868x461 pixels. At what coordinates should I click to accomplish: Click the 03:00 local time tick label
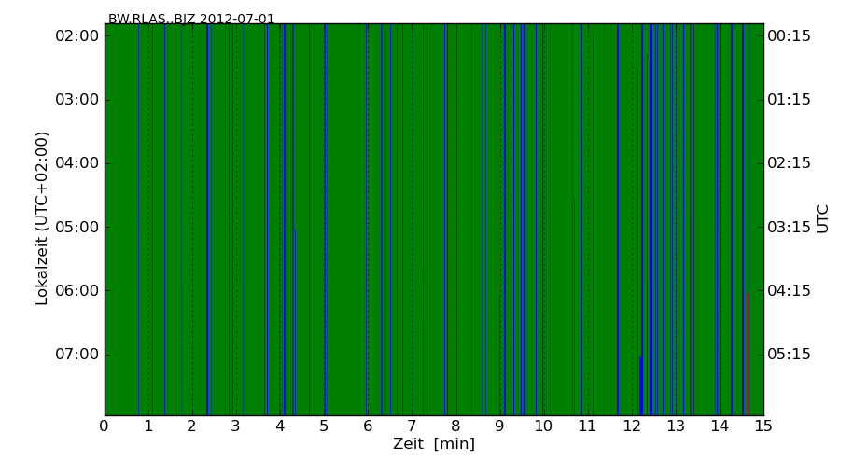pyautogui.click(x=77, y=100)
